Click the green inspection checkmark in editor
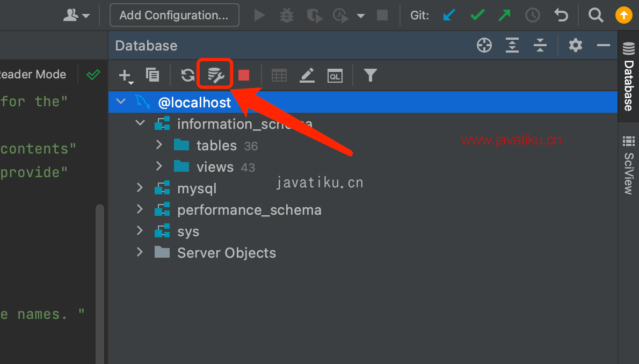The image size is (639, 364). 93,75
